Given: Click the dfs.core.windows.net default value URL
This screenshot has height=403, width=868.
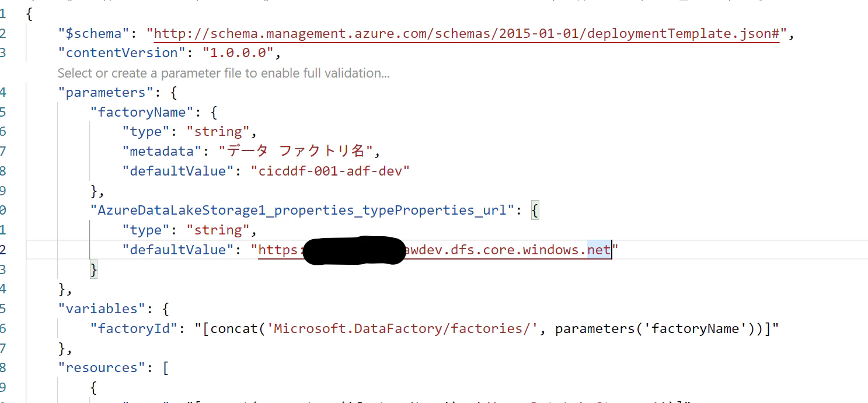Looking at the screenshot, I should tap(434, 250).
